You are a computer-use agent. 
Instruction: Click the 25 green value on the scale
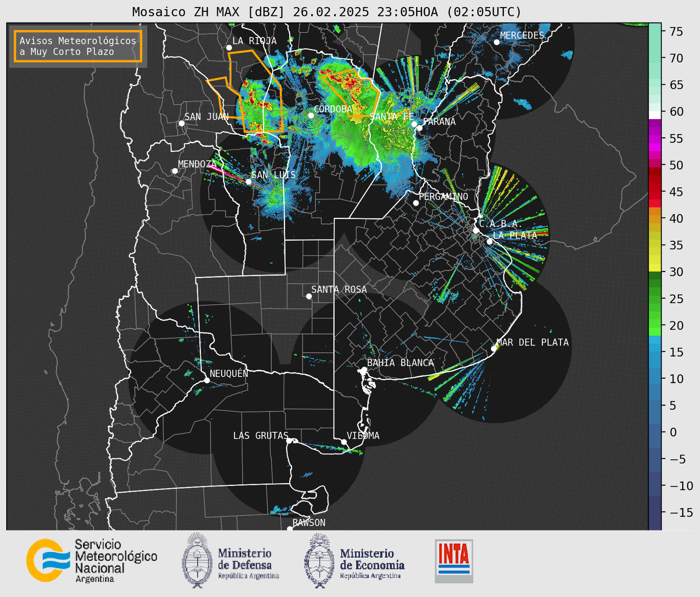676,299
